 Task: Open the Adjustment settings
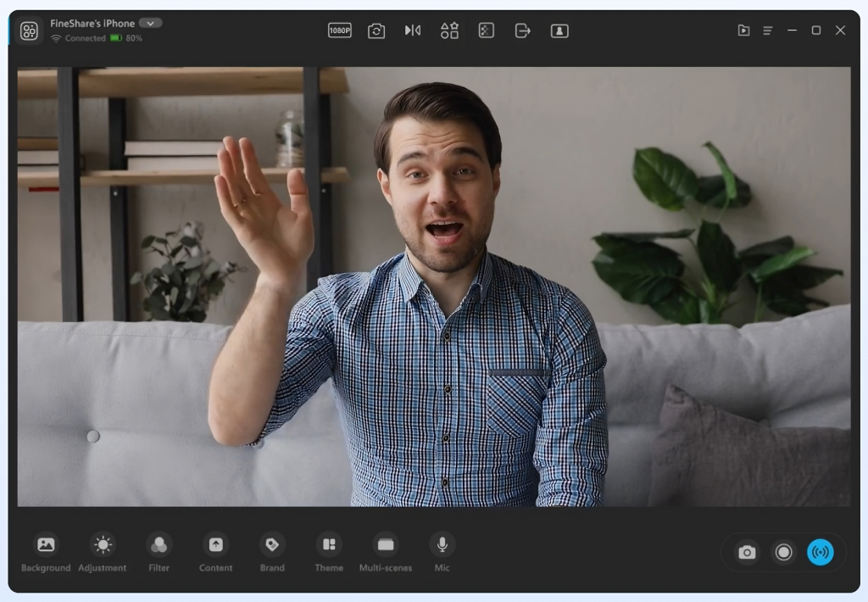tap(103, 552)
